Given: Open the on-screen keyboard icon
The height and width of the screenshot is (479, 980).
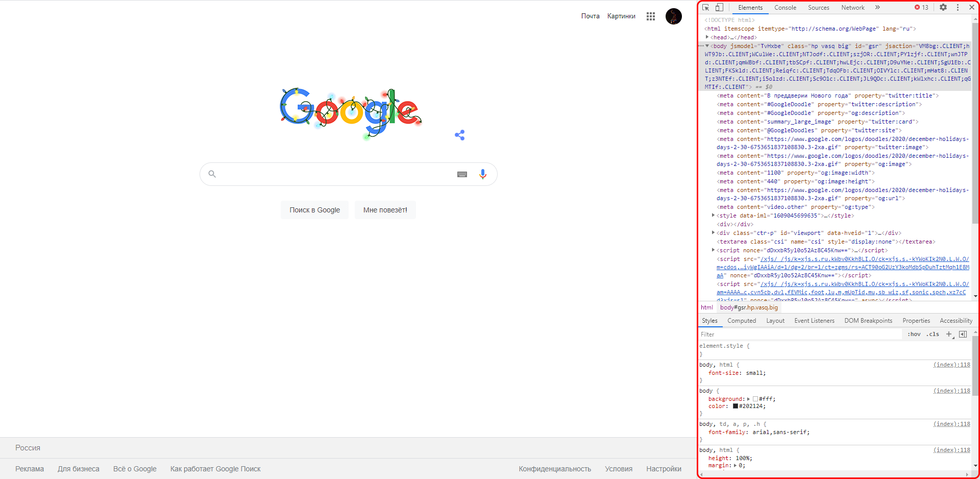Looking at the screenshot, I should 462,174.
